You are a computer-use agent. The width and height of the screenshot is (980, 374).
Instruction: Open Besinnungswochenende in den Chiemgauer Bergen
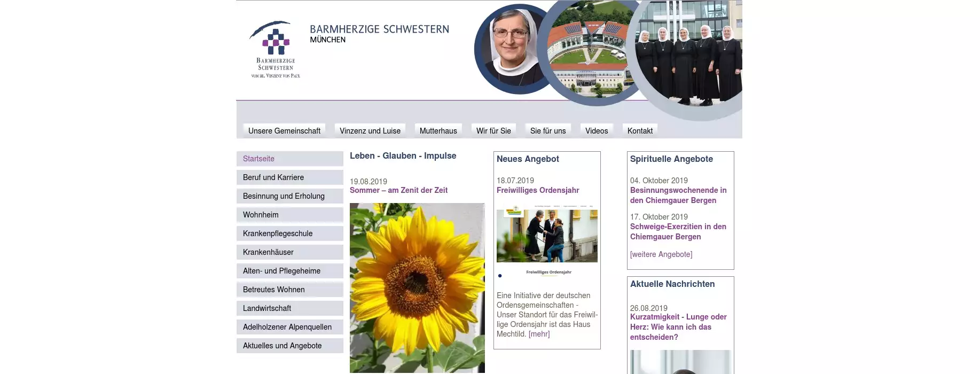tap(678, 195)
